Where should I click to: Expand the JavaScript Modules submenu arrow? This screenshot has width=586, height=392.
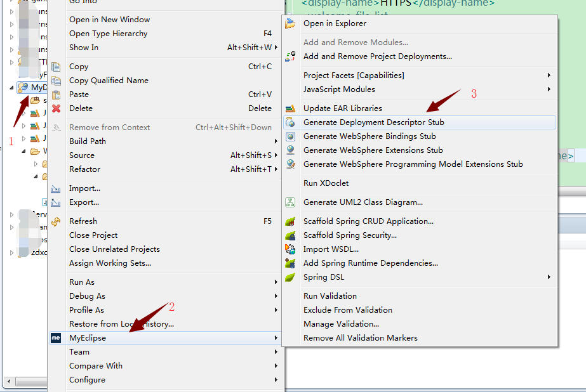point(549,89)
